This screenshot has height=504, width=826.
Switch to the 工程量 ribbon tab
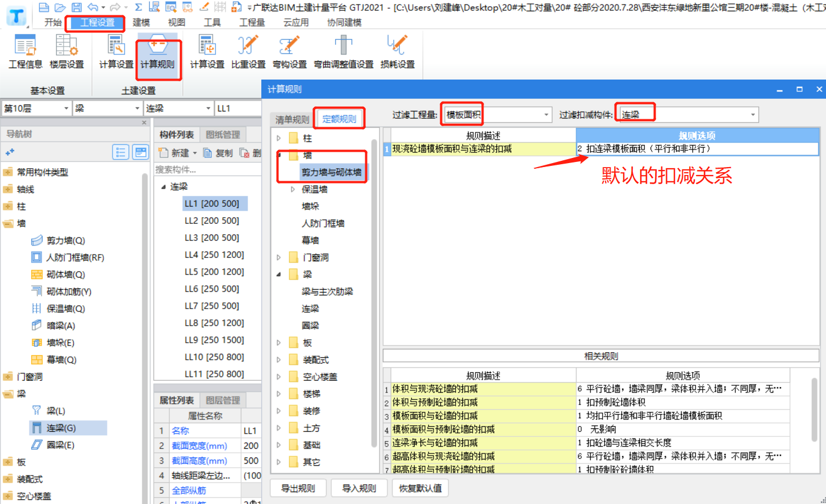click(252, 22)
